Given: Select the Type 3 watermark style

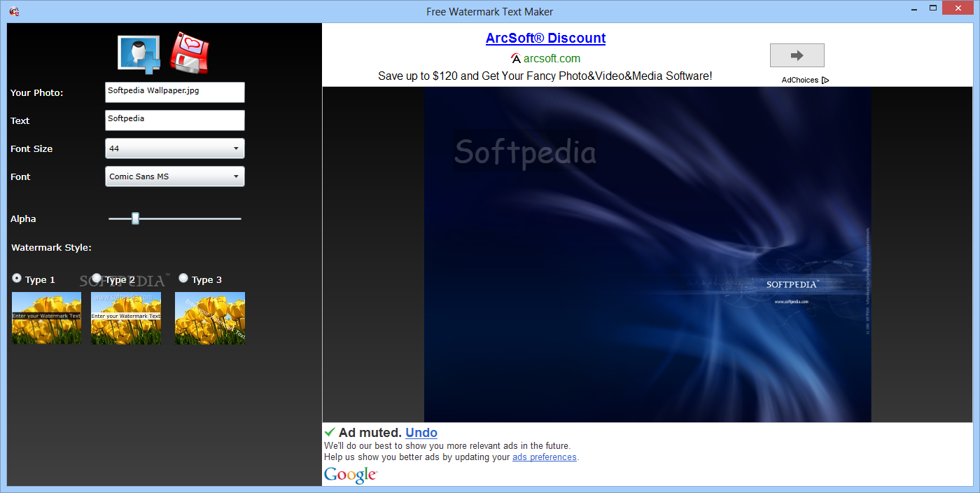Looking at the screenshot, I should pos(183,279).
